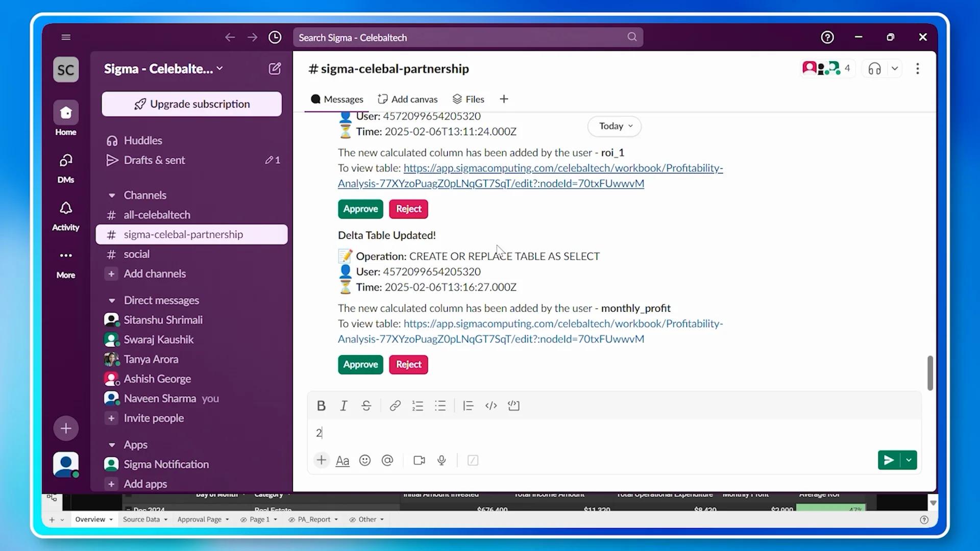Reject the roi_1 column update
The image size is (980, 551).
click(409, 209)
